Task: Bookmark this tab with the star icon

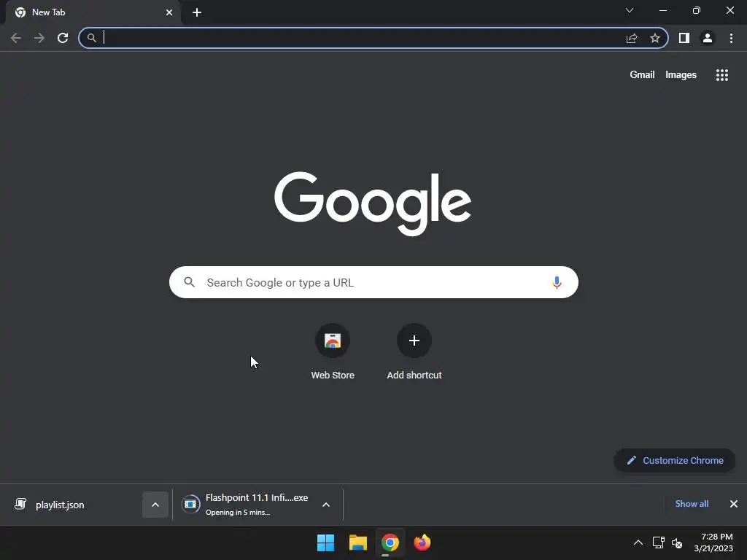Action: (x=655, y=38)
